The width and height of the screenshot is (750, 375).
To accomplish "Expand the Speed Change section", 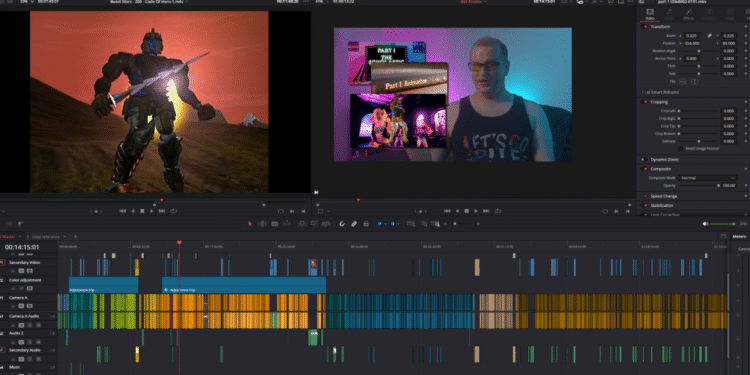I will (x=663, y=196).
